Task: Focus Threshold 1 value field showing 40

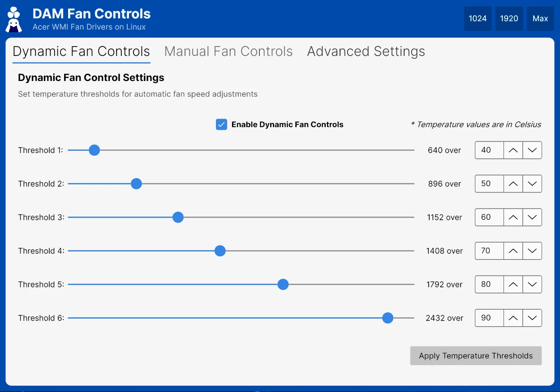Action: pos(490,150)
